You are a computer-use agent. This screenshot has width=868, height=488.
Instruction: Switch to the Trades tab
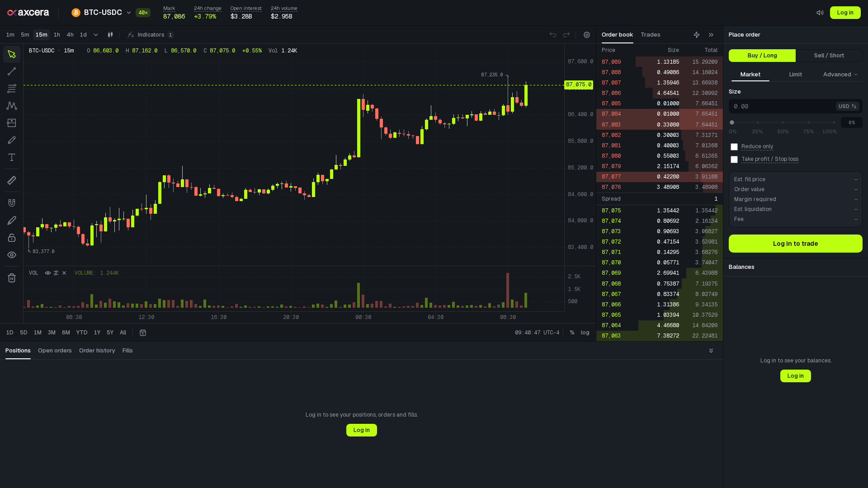point(651,35)
